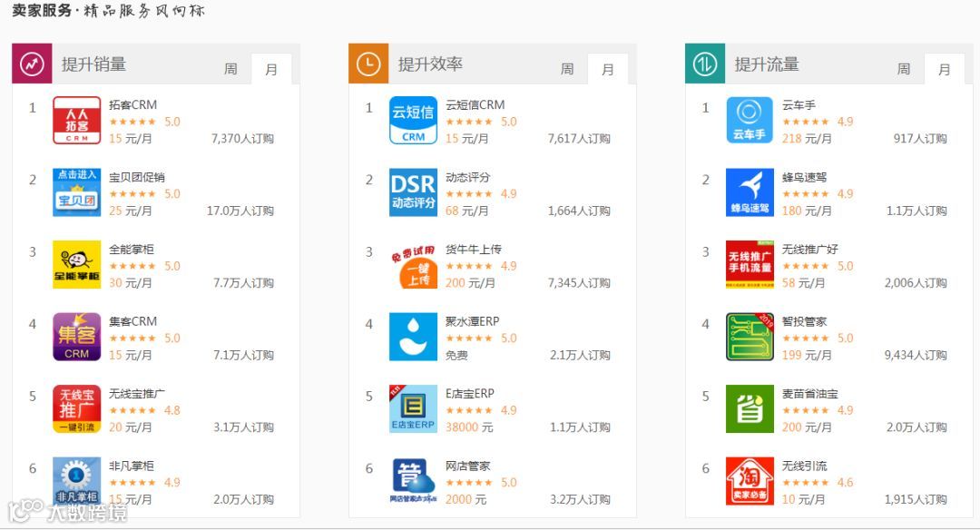980x530 pixels.
Task: Click the 集客CRM service name
Action: pos(133,321)
